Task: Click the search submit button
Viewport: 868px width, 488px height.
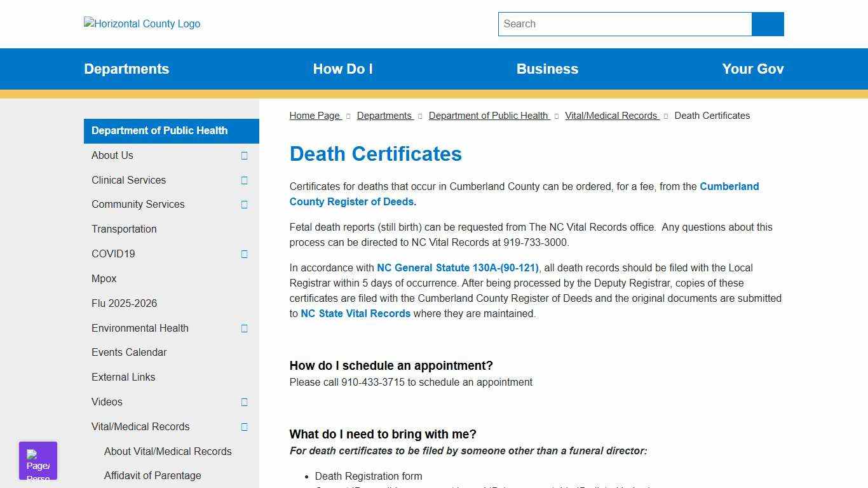Action: [x=767, y=24]
